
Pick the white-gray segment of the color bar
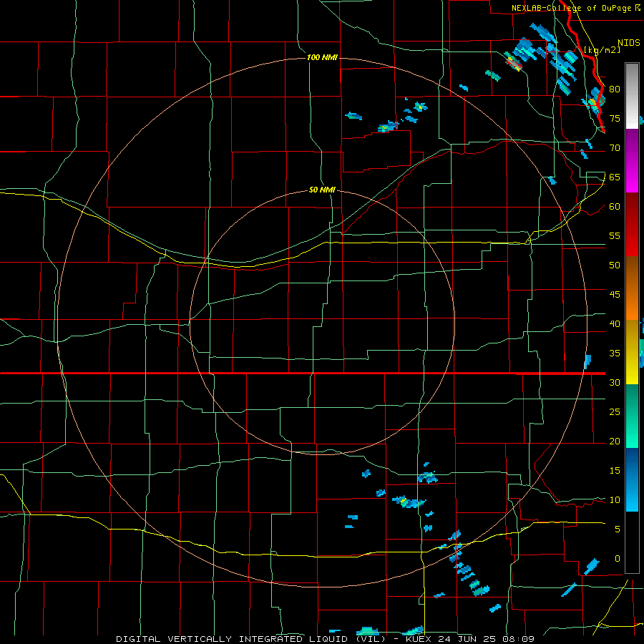pos(632,96)
